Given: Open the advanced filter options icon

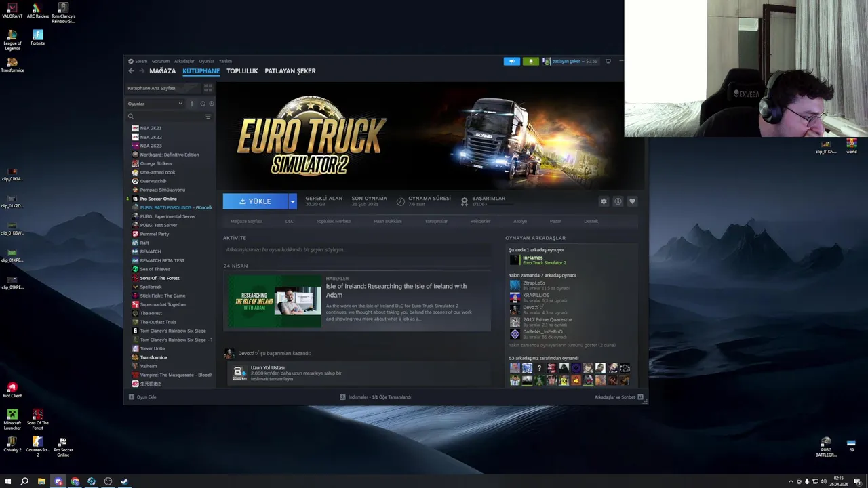Looking at the screenshot, I should [208, 117].
